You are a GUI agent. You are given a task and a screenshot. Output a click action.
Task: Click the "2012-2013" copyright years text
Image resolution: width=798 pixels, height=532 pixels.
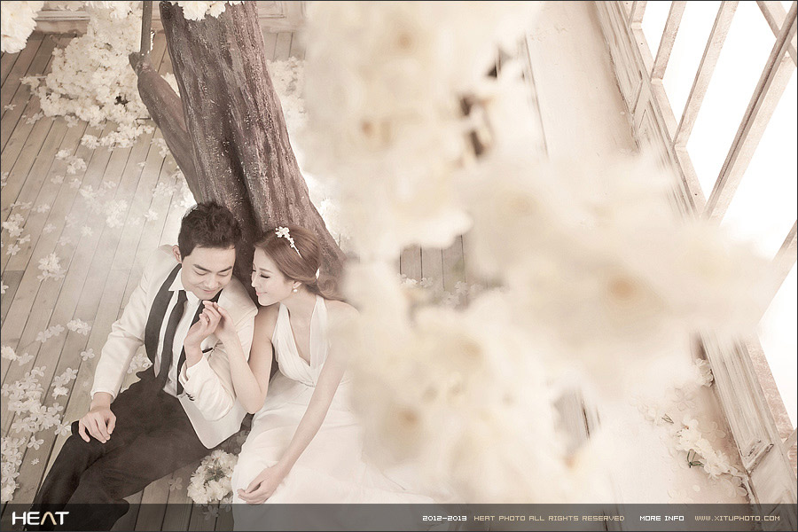[444, 518]
